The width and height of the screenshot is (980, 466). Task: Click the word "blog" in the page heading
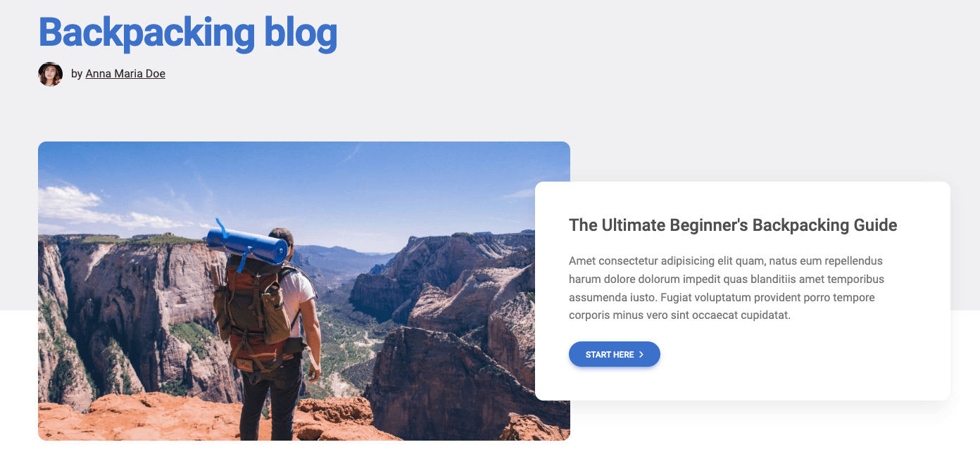[x=301, y=32]
